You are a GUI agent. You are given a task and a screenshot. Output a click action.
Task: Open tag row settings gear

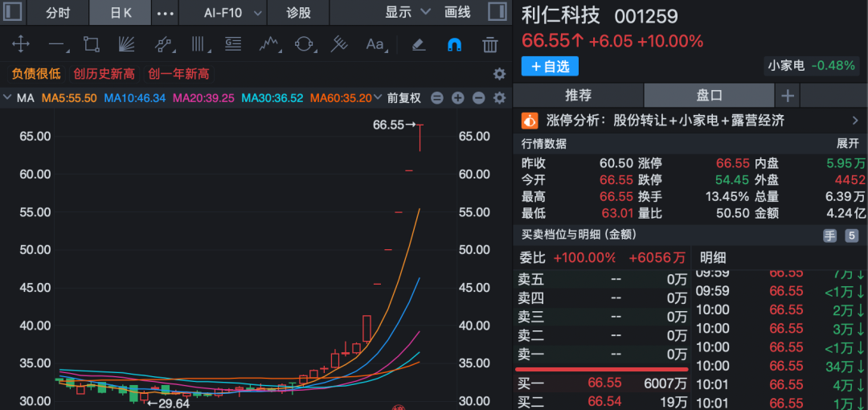coord(499,74)
